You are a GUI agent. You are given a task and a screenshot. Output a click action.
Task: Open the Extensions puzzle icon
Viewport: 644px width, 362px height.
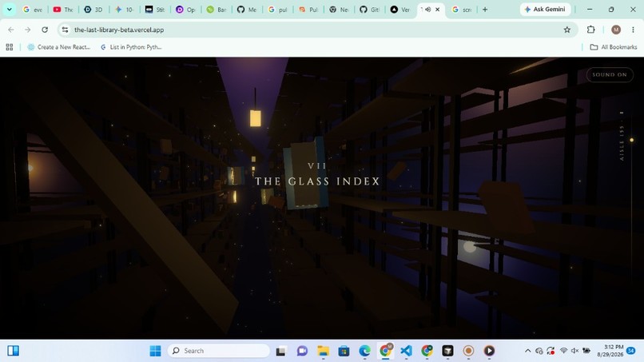pos(591,30)
